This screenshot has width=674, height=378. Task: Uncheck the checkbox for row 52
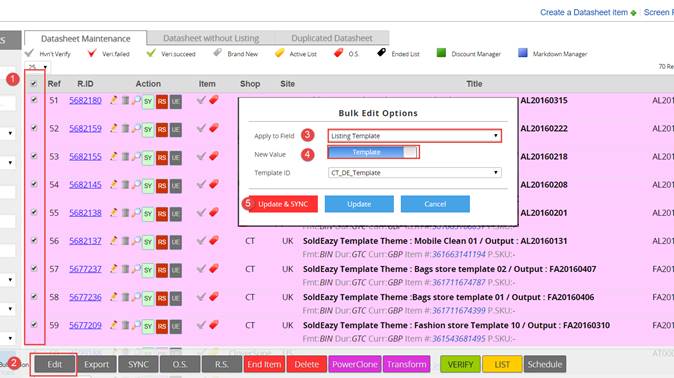34,128
